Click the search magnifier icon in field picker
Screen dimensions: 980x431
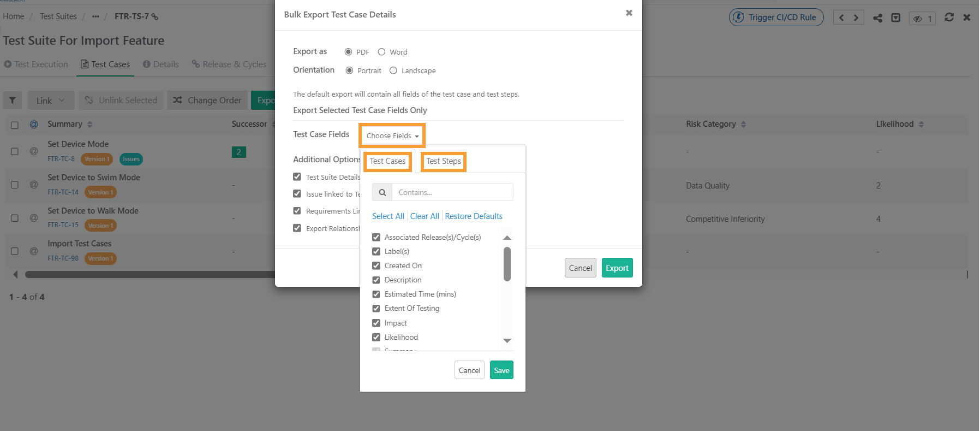coord(382,192)
